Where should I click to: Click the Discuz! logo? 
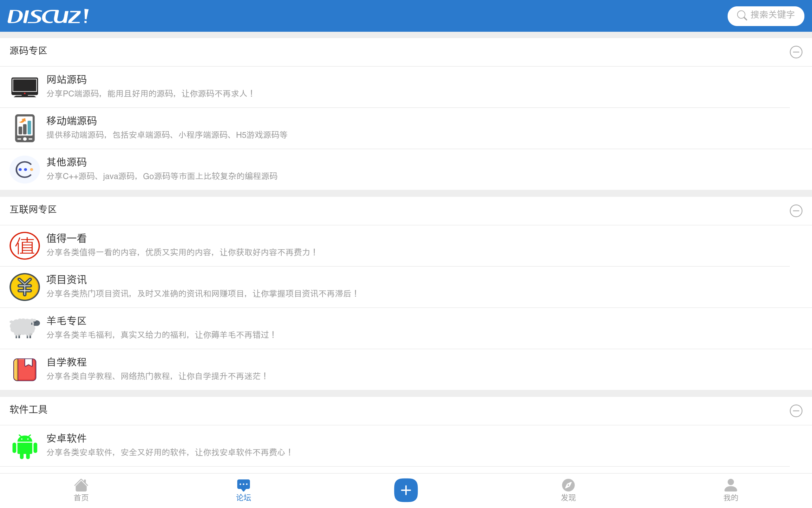click(48, 16)
